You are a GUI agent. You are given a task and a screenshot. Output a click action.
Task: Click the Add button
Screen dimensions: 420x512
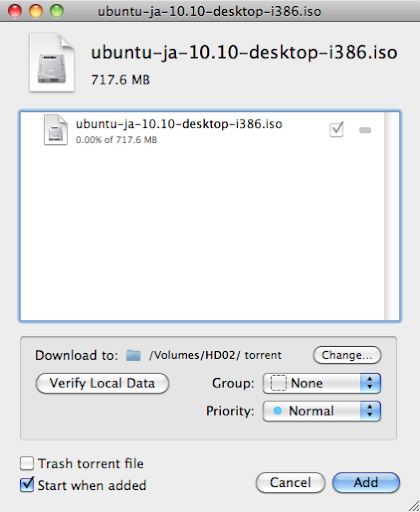pos(366,482)
